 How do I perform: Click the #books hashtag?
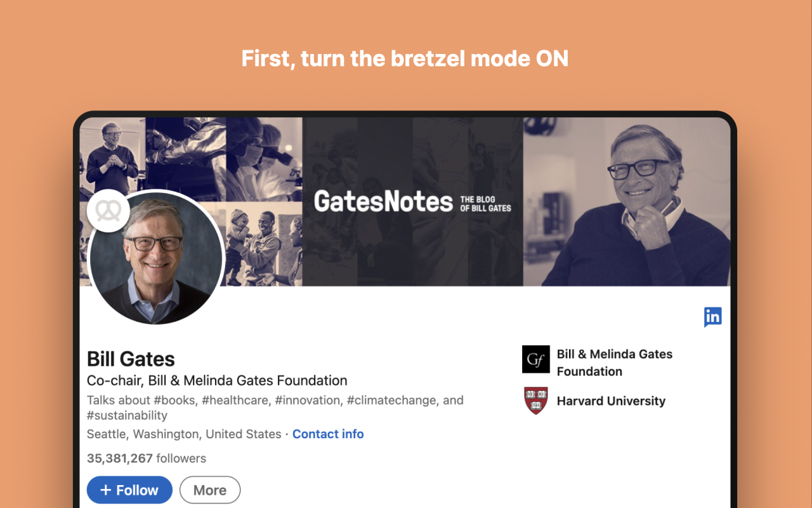pos(174,401)
